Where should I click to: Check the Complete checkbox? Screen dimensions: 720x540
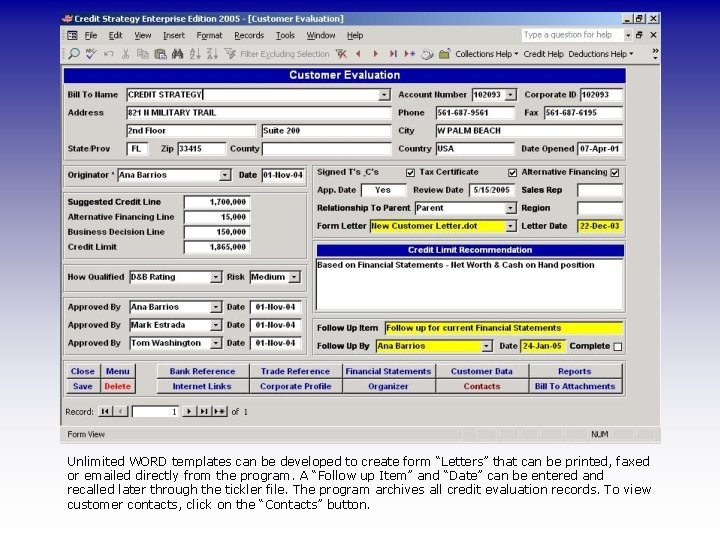(618, 347)
